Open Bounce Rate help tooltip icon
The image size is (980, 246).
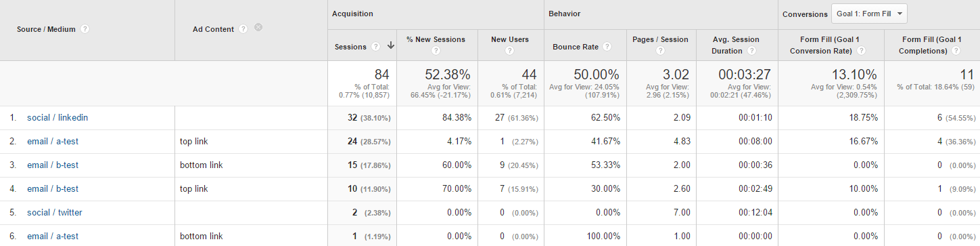pyautogui.click(x=607, y=47)
